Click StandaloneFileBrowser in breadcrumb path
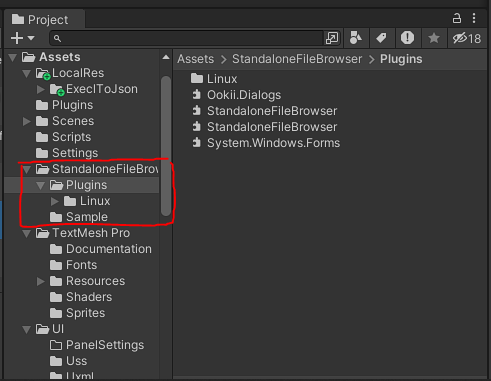Screen dimensions: 491x381 tap(297, 59)
